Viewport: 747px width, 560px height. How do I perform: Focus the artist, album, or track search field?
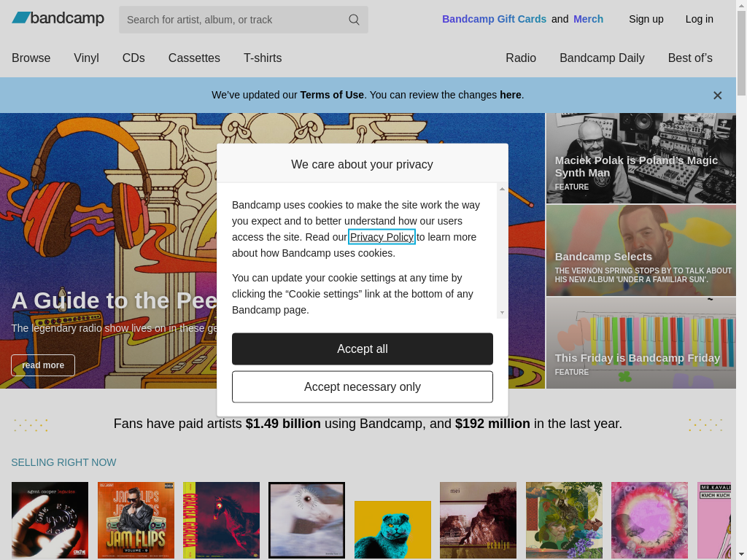point(244,20)
